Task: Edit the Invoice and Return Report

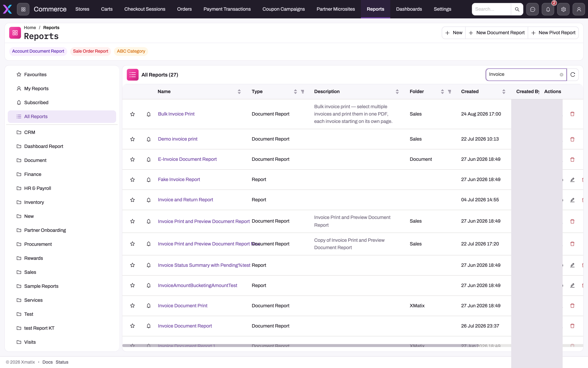Action: click(x=572, y=200)
